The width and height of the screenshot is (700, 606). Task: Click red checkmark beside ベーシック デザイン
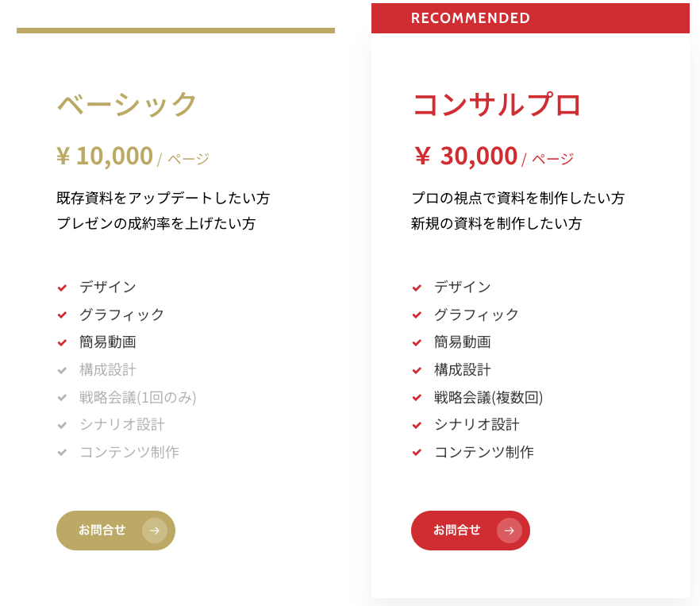[62, 288]
